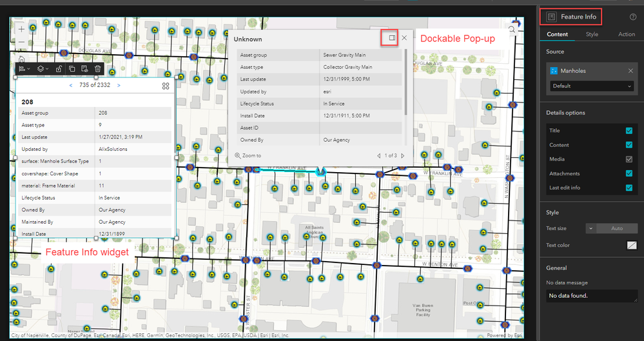Select the 'Collector Gravity Main' value in pop-up

tap(347, 67)
